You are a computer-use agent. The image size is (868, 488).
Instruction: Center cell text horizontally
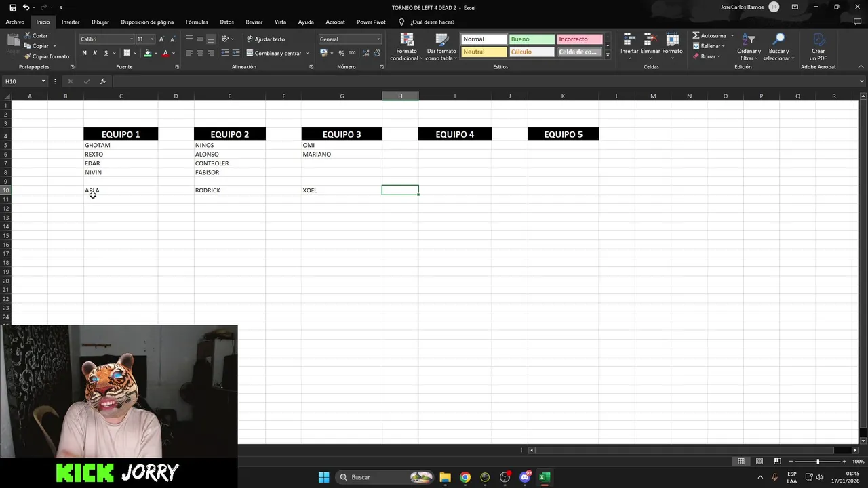pyautogui.click(x=200, y=53)
